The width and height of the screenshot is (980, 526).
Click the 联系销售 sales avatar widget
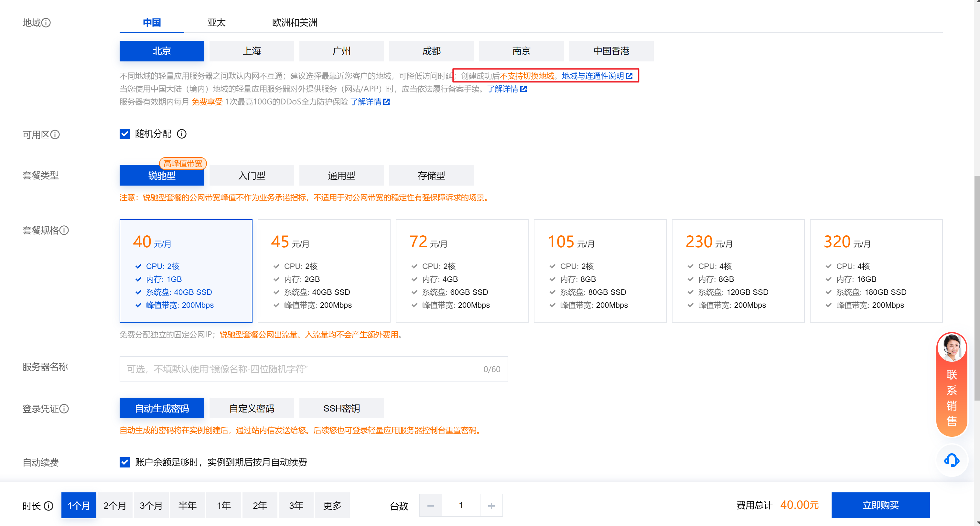pyautogui.click(x=952, y=384)
